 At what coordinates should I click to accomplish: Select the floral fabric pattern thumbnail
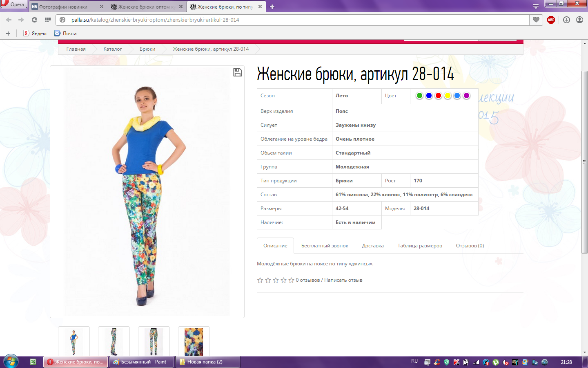(194, 341)
